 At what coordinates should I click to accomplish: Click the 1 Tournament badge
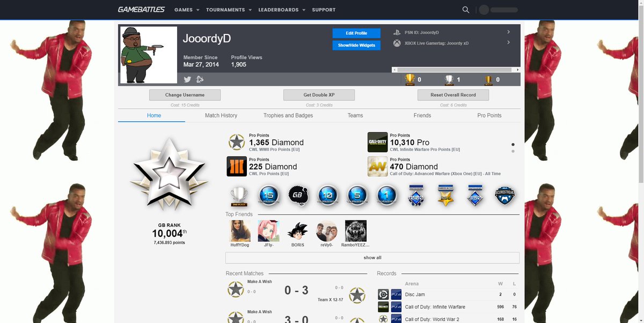tap(386, 196)
